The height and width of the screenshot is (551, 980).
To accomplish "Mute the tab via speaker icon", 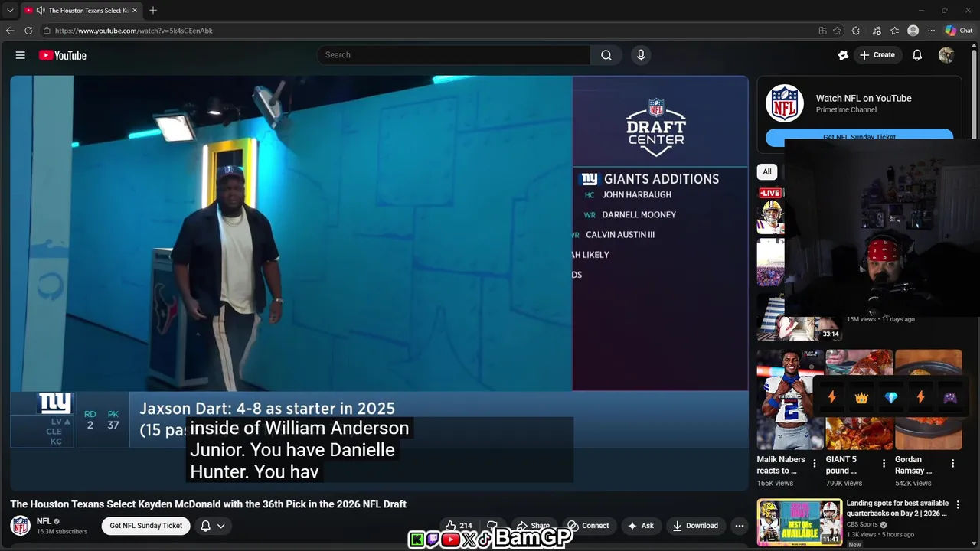I will point(40,11).
